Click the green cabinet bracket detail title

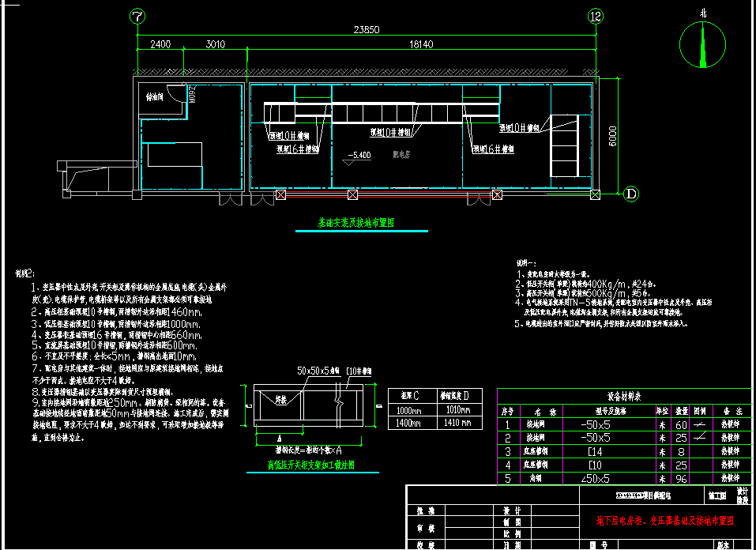pos(311,465)
